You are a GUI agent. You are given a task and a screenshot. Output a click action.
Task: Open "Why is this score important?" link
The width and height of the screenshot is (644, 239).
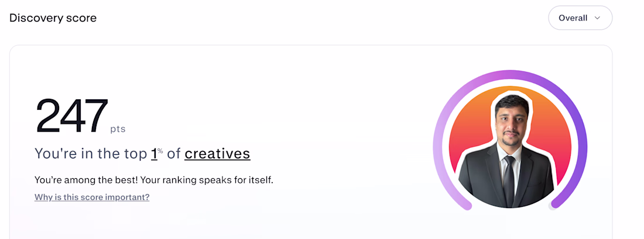[x=92, y=198]
